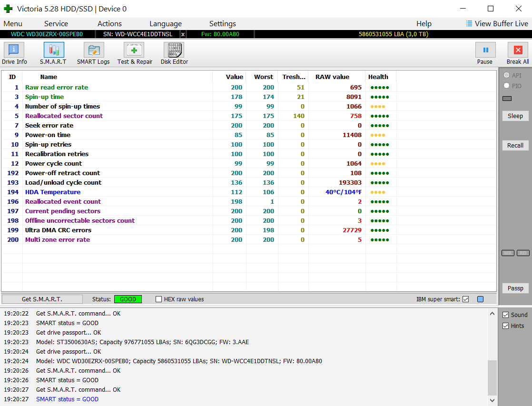
Task: Select the Ultra DMA CRC errors row
Action: 249,230
